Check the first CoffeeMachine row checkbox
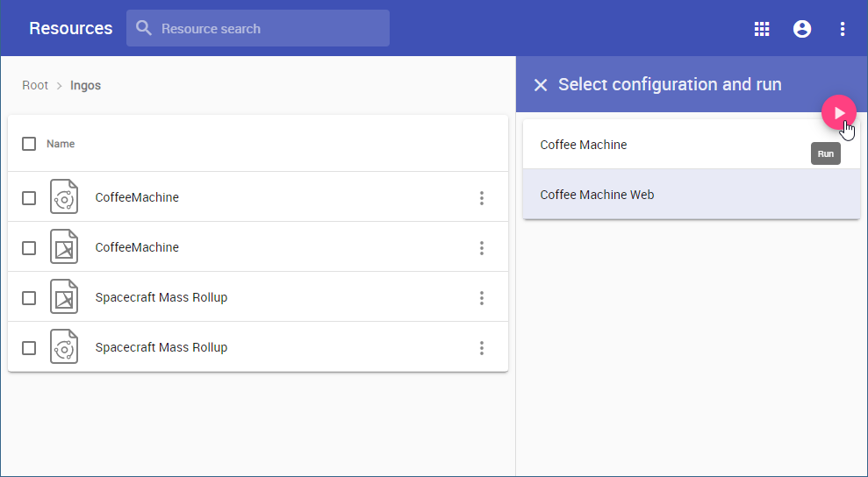Screen dimensions: 868x477 29,198
